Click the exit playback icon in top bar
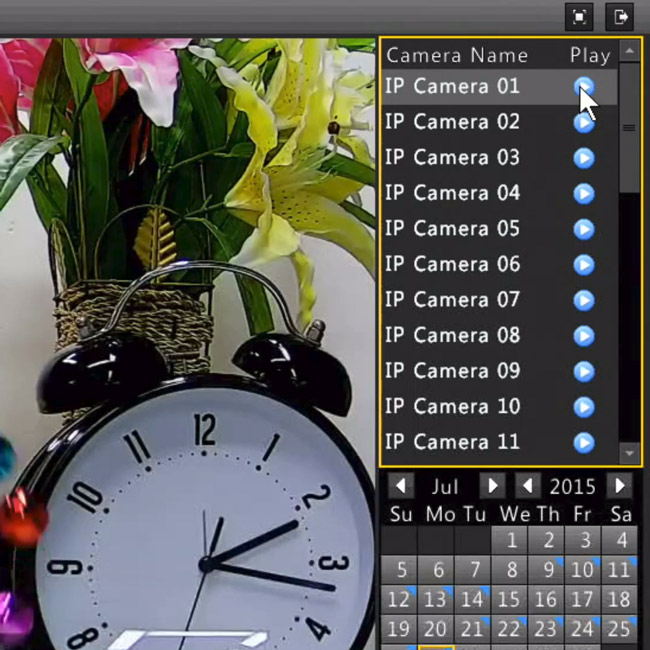650x650 pixels. click(x=619, y=17)
